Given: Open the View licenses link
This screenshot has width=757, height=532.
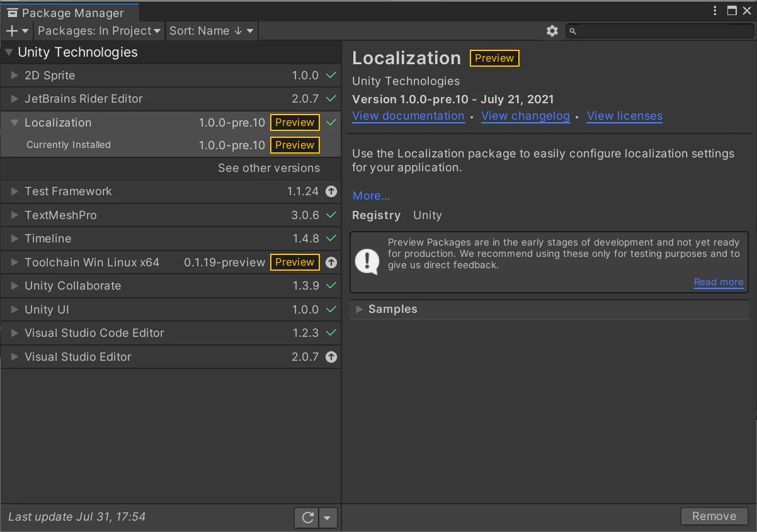Looking at the screenshot, I should tap(625, 116).
